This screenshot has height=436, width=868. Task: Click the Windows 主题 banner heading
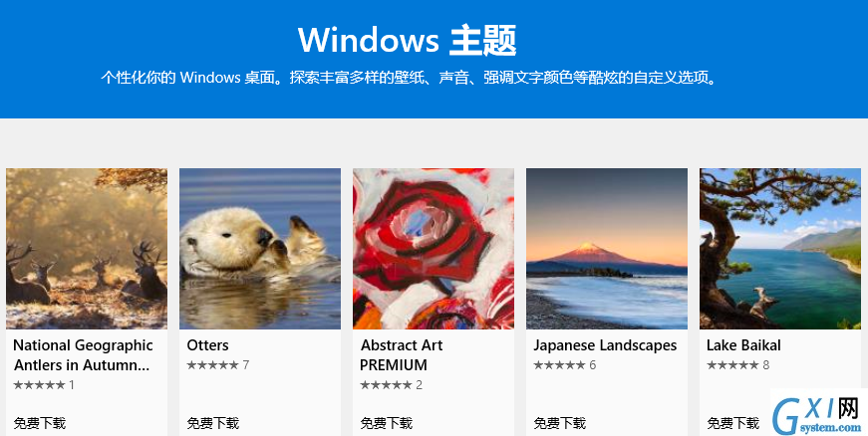click(x=407, y=40)
